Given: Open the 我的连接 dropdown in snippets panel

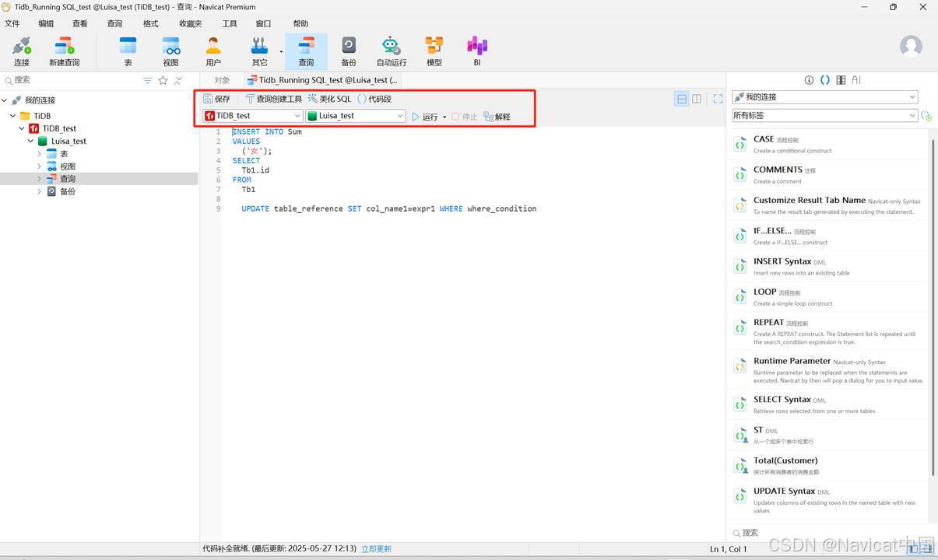Looking at the screenshot, I should [824, 97].
